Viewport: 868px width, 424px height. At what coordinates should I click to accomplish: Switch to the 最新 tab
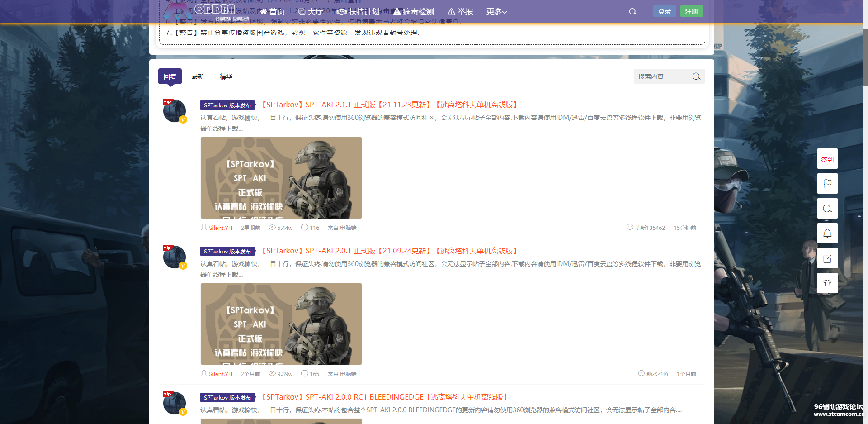(x=198, y=76)
